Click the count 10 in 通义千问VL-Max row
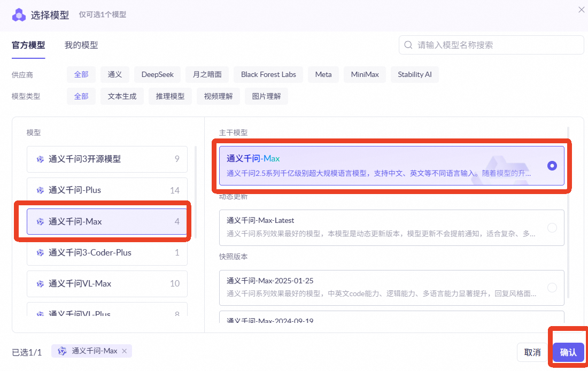This screenshot has height=371, width=588. (x=175, y=283)
